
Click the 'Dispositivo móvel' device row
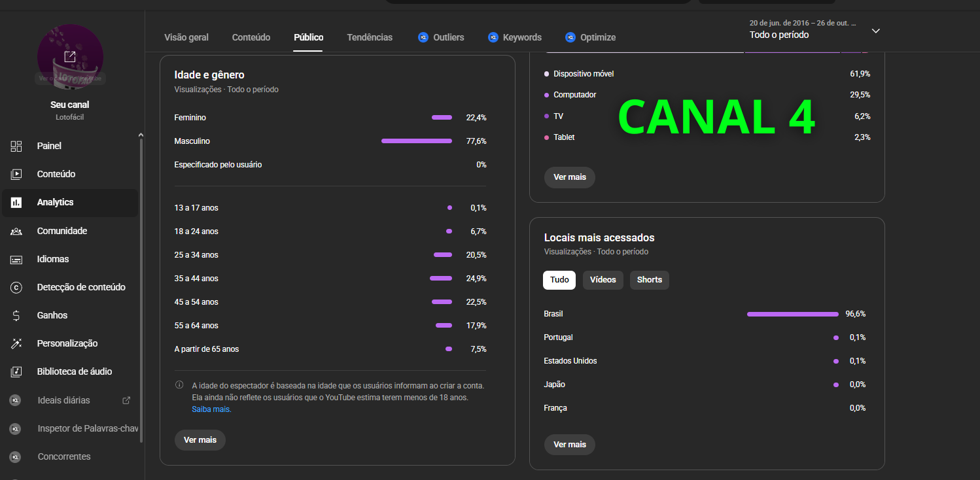(x=707, y=74)
